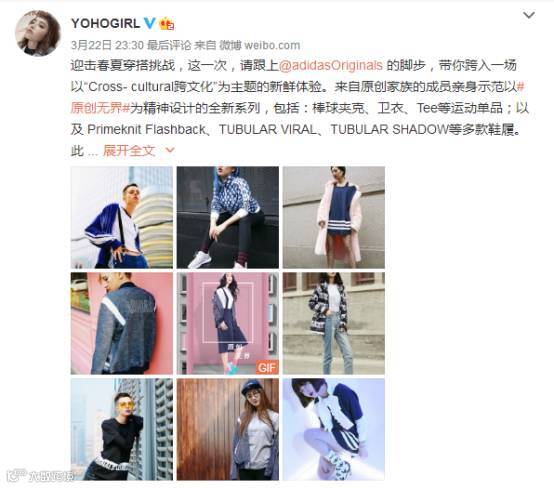This screenshot has width=554, height=488.
Task: Open photo of denim jacket back view
Action: coord(122,323)
